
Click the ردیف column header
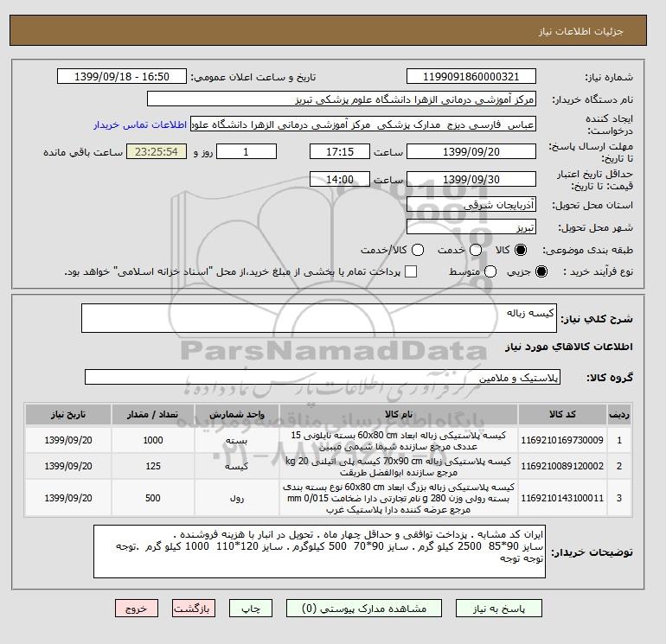click(619, 414)
